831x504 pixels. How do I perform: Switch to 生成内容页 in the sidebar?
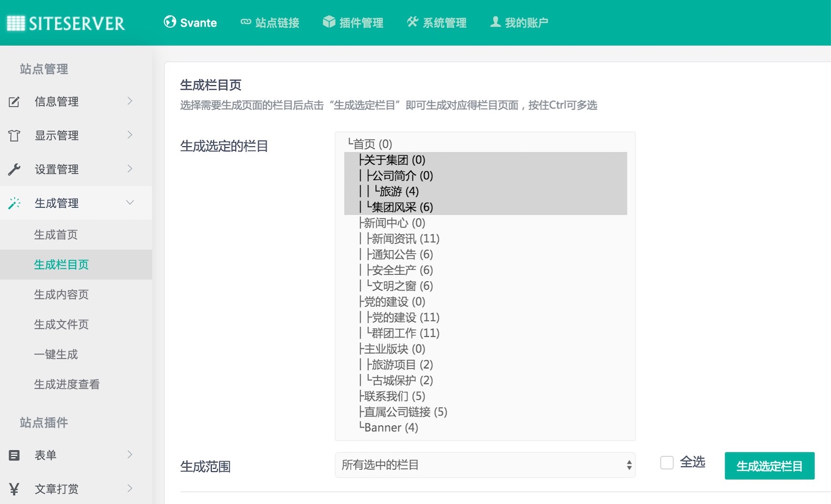pyautogui.click(x=61, y=294)
